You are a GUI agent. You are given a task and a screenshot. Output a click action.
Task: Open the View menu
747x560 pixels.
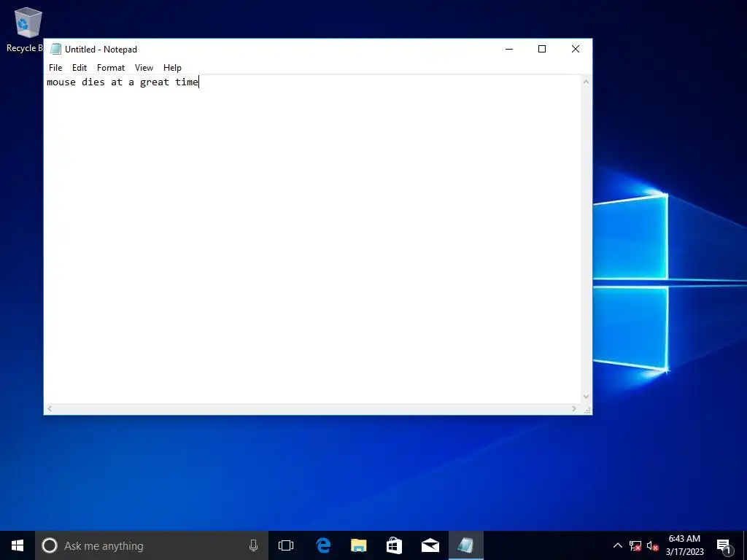pos(144,68)
